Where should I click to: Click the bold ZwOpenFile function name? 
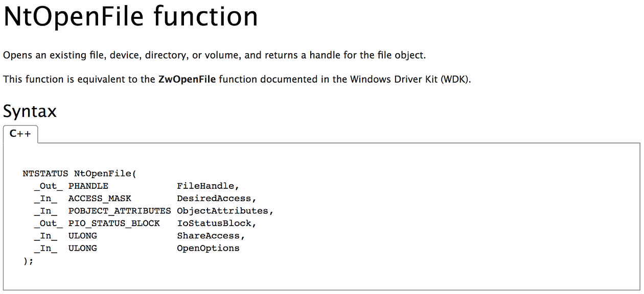click(x=187, y=79)
